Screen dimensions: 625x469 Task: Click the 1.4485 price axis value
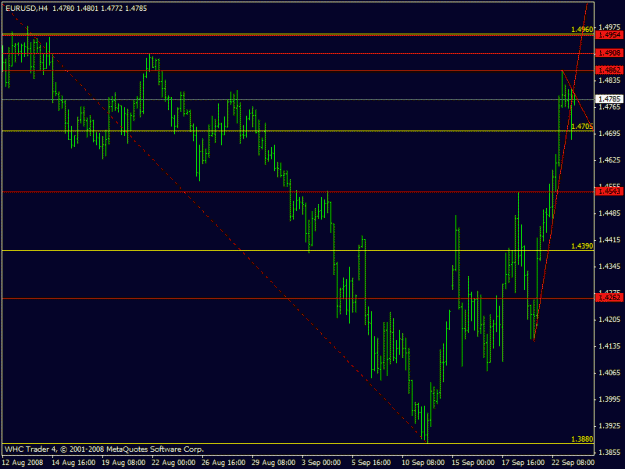point(610,213)
